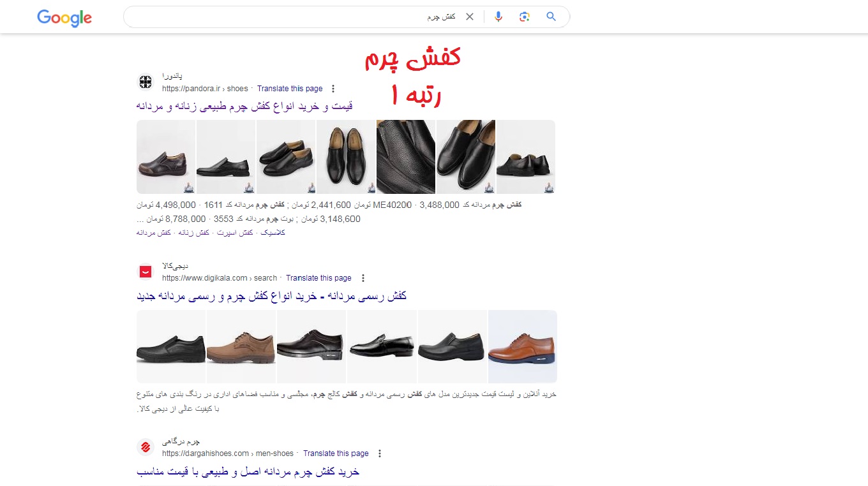Click the pandora.ir shoes URL
868x486 pixels.
click(205, 89)
